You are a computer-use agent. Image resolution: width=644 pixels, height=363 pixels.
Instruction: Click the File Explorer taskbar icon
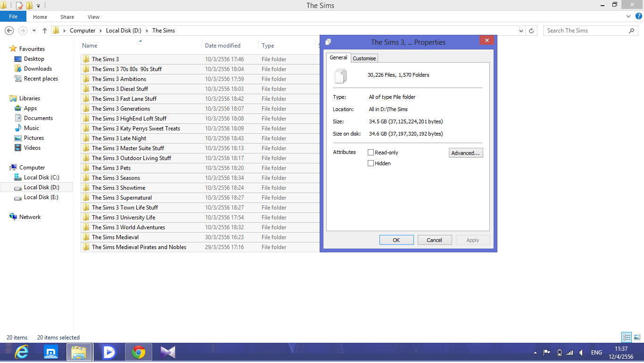pos(79,352)
